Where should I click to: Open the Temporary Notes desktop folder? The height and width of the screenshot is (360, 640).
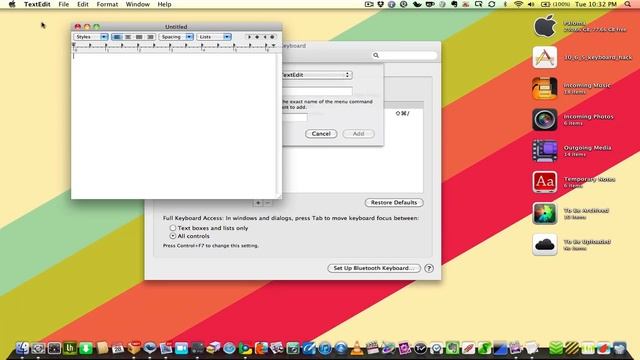544,182
